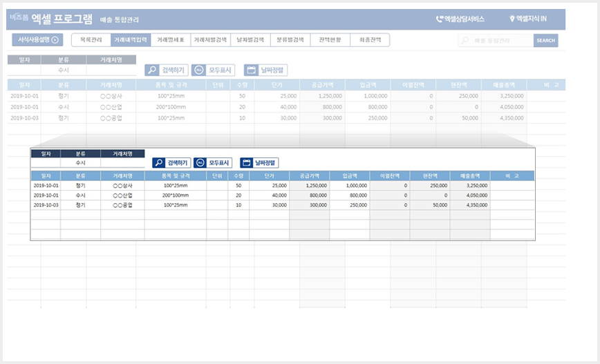The image size is (600, 364).
Task: Click 300,000 supply amount in enlarged table
Action: 310,205
